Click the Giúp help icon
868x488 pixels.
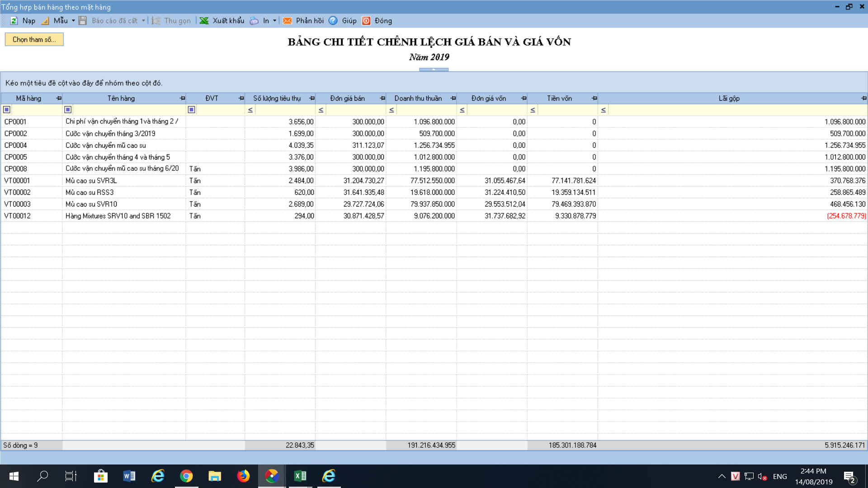click(333, 21)
